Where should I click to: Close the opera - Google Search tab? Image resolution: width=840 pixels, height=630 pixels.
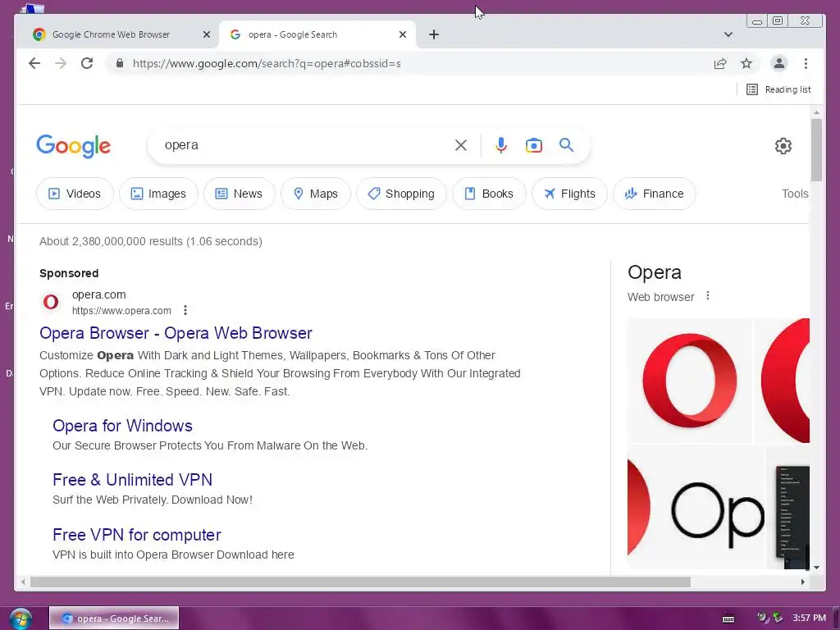(x=403, y=34)
